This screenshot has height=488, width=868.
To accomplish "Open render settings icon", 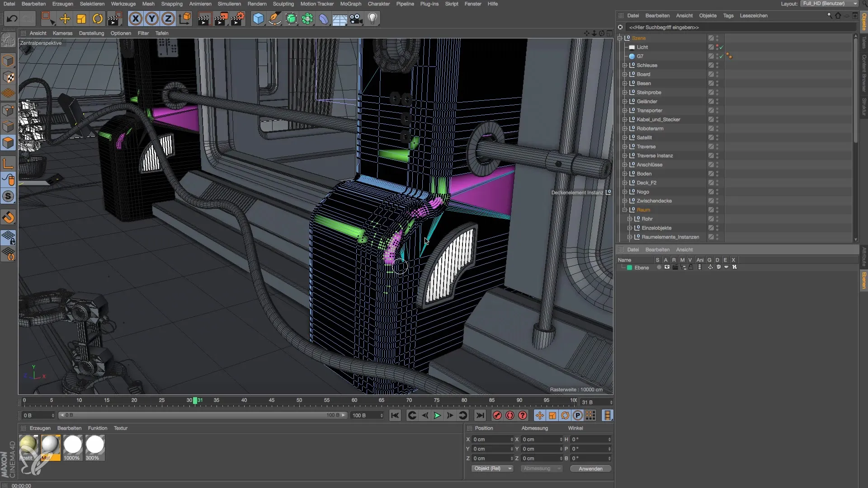I will click(x=237, y=19).
